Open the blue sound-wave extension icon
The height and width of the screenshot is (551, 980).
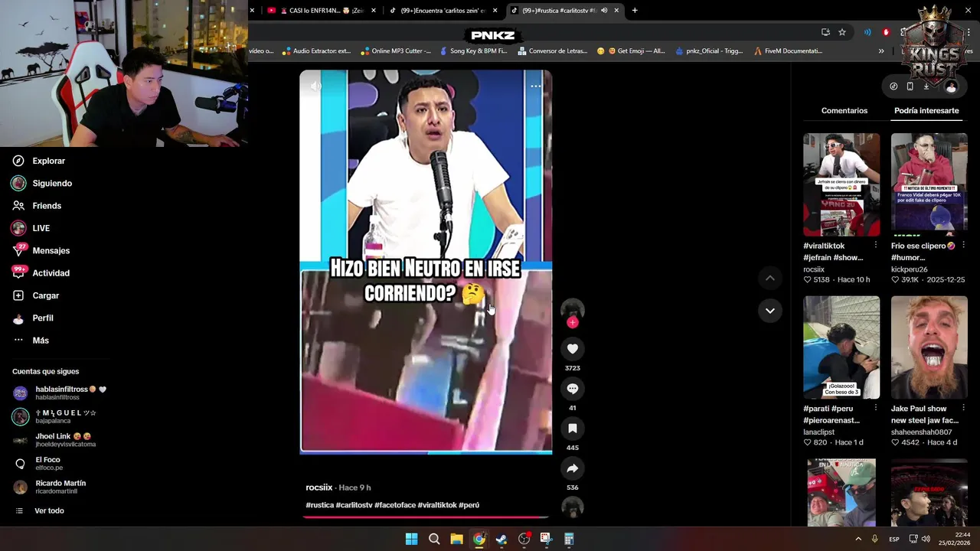pyautogui.click(x=867, y=32)
